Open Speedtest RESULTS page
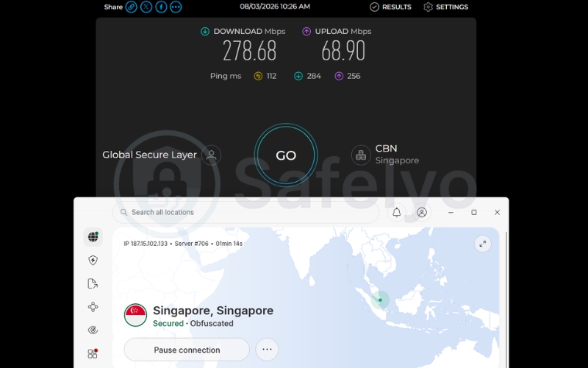 [390, 7]
